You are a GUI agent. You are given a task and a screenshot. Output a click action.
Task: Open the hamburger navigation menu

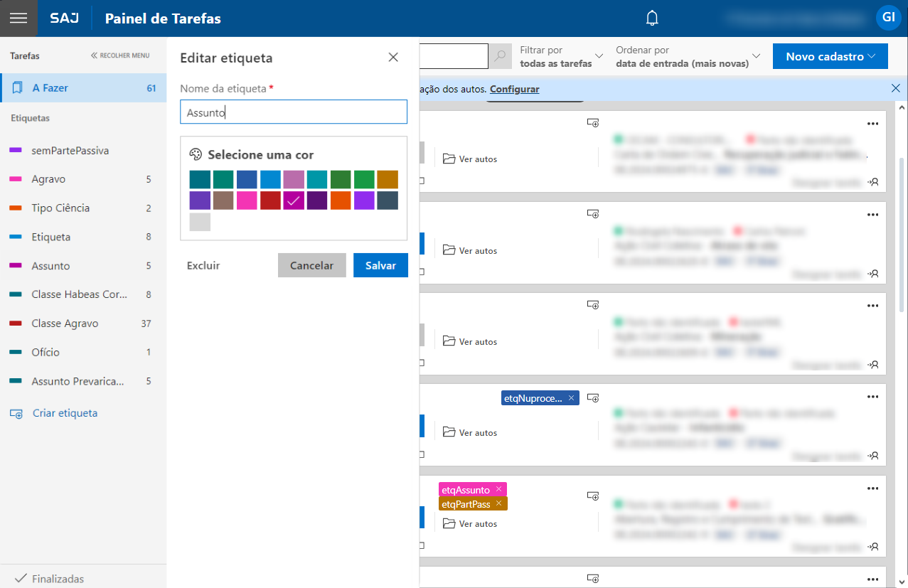(18, 18)
